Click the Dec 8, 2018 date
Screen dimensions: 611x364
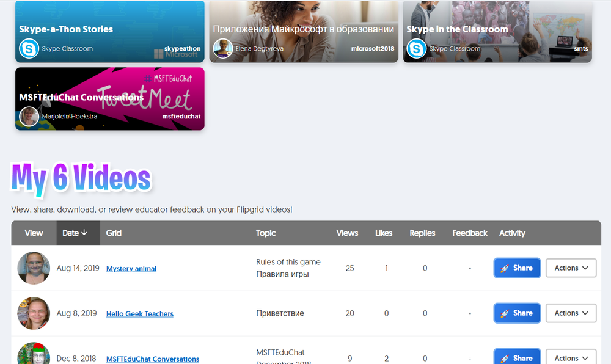pos(76,359)
